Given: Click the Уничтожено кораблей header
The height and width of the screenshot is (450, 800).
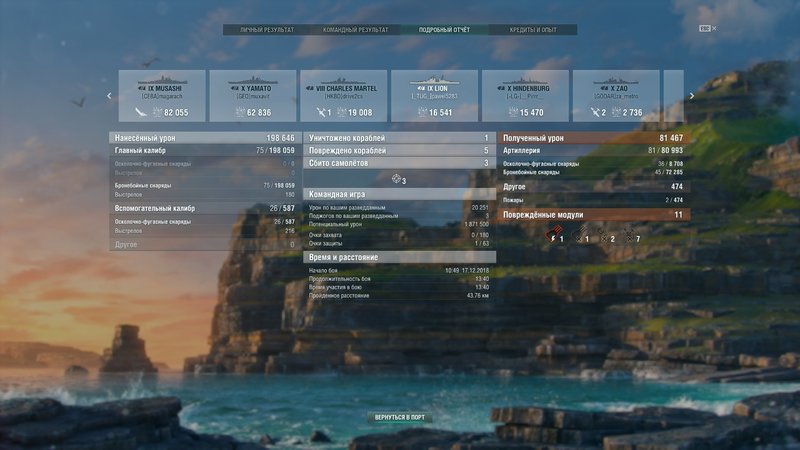Looking at the screenshot, I should click(x=399, y=138).
